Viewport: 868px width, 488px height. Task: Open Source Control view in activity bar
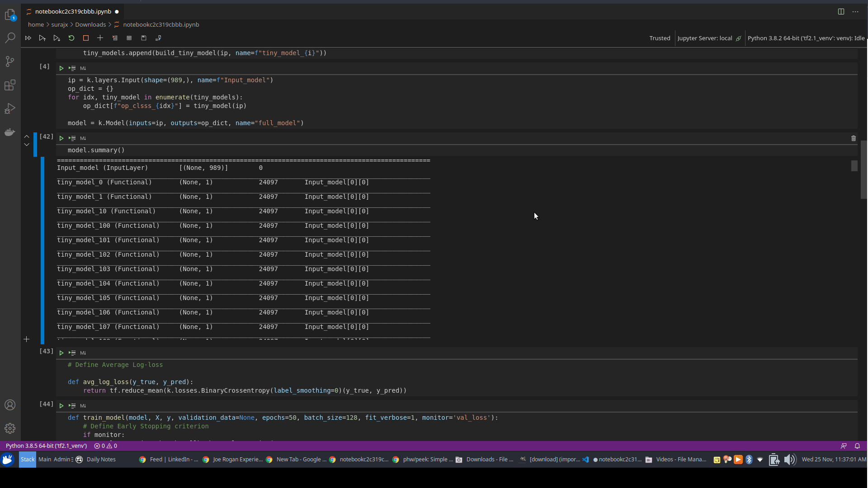(x=10, y=61)
